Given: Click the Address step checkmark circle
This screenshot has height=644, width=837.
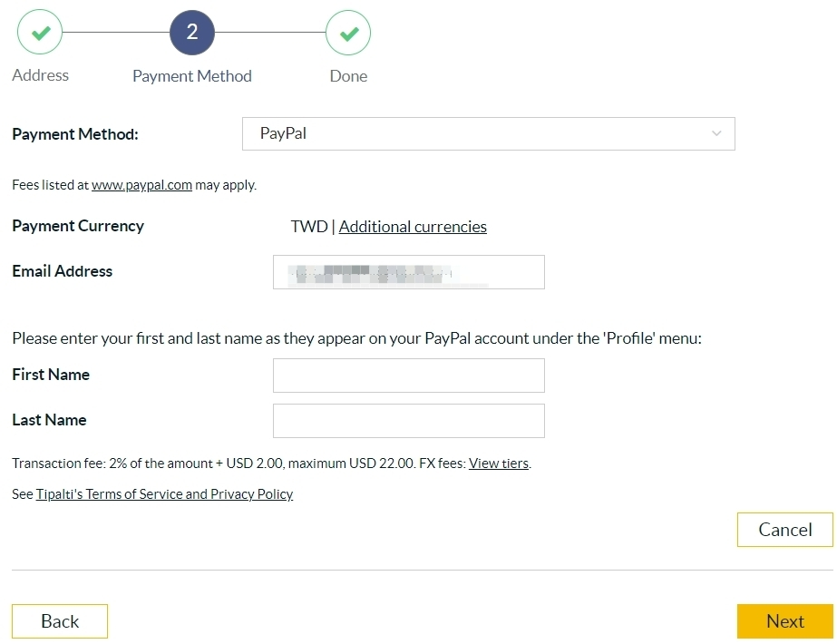Looking at the screenshot, I should [x=40, y=32].
